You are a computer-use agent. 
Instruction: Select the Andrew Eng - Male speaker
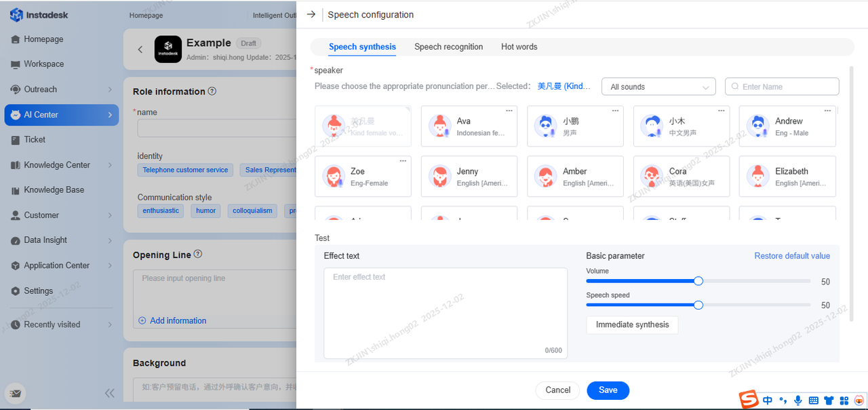pos(787,126)
